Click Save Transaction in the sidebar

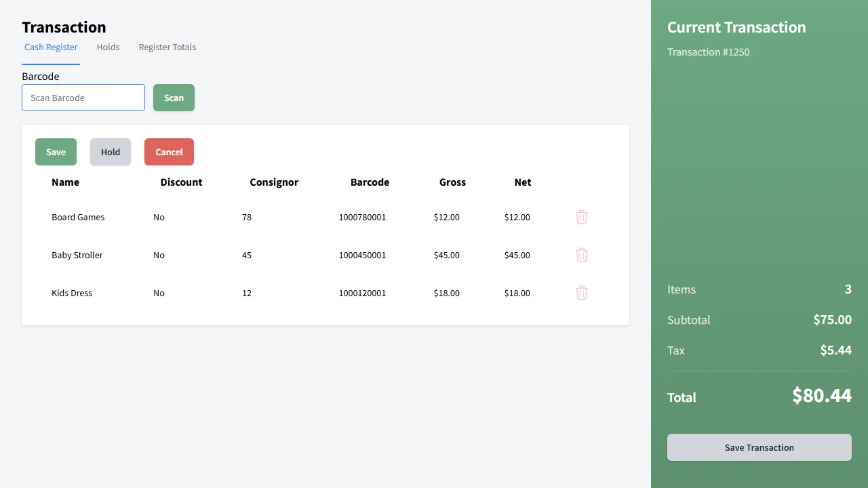759,447
